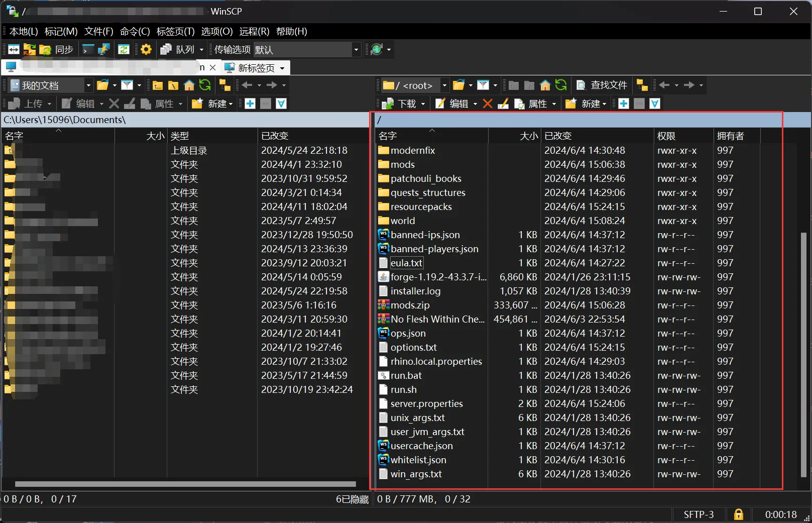Open the 命令(C) menu
Screen dimensions: 812x523
[135, 31]
